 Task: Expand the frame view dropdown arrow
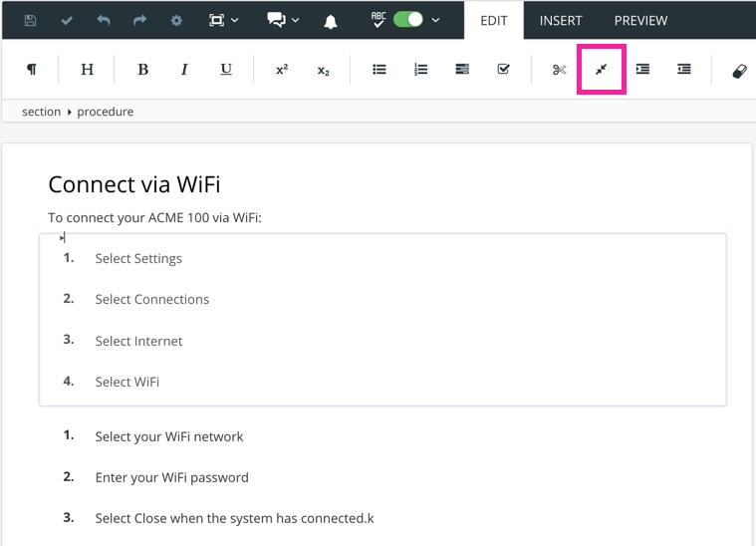(x=235, y=20)
